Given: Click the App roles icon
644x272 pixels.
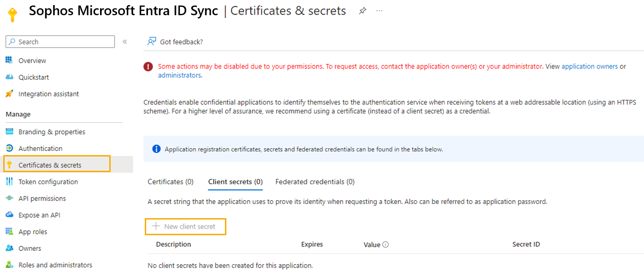Looking at the screenshot, I should coord(9,232).
